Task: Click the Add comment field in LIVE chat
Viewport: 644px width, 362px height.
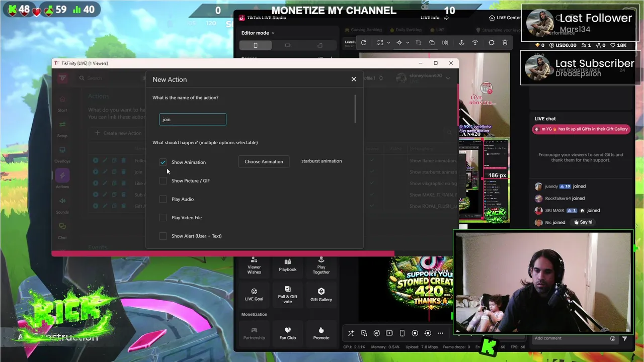Action: click(570, 338)
